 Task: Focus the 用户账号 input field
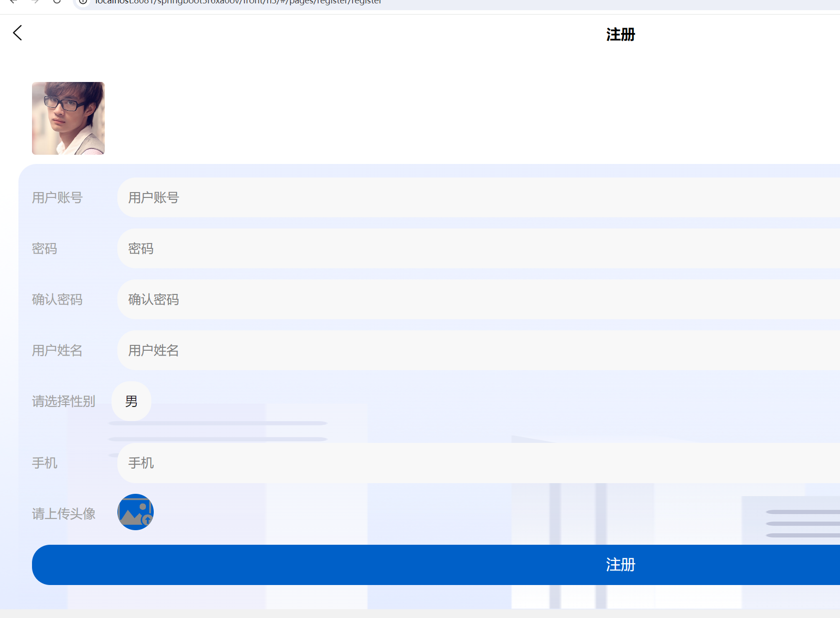pyautogui.click(x=339, y=197)
